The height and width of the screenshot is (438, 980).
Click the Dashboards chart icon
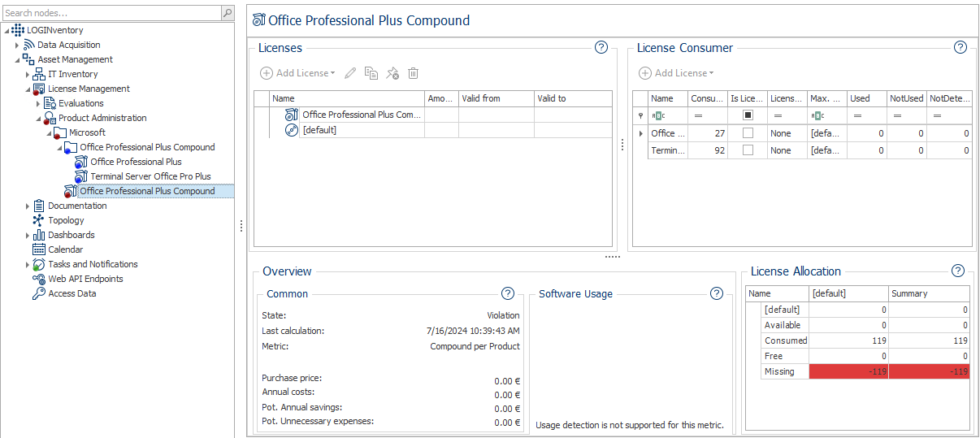point(39,235)
